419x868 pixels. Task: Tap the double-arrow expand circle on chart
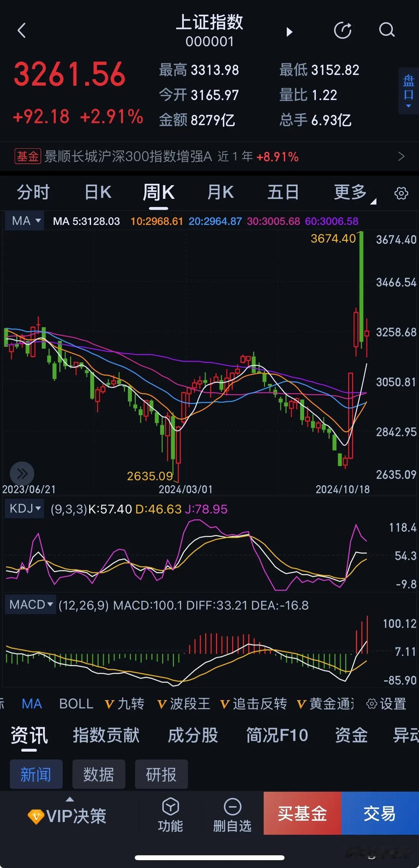[x=22, y=474]
